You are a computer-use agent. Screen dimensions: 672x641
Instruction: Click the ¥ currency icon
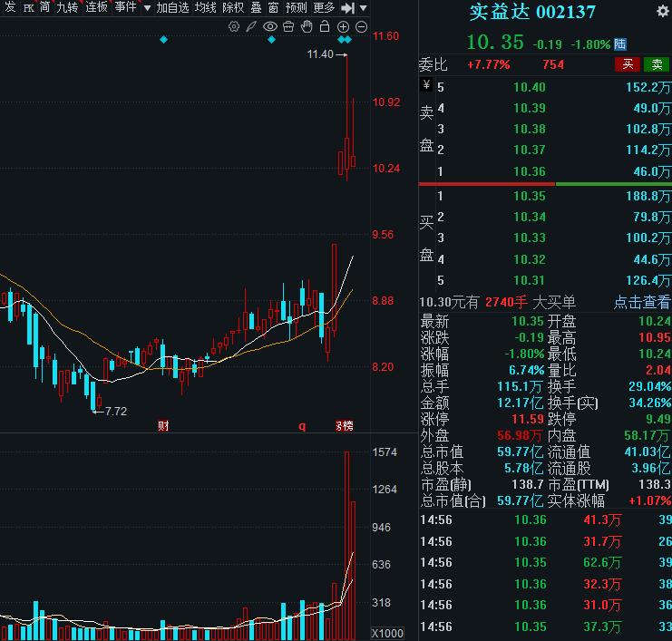426,85
